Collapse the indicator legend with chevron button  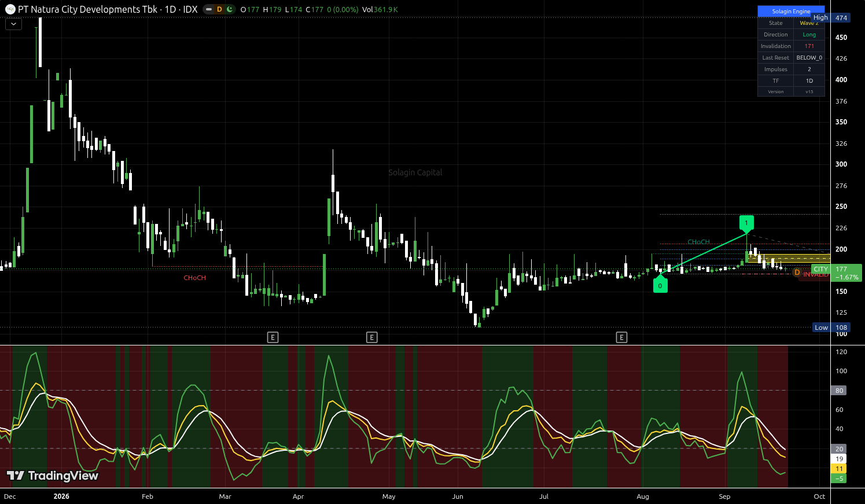pyautogui.click(x=13, y=24)
